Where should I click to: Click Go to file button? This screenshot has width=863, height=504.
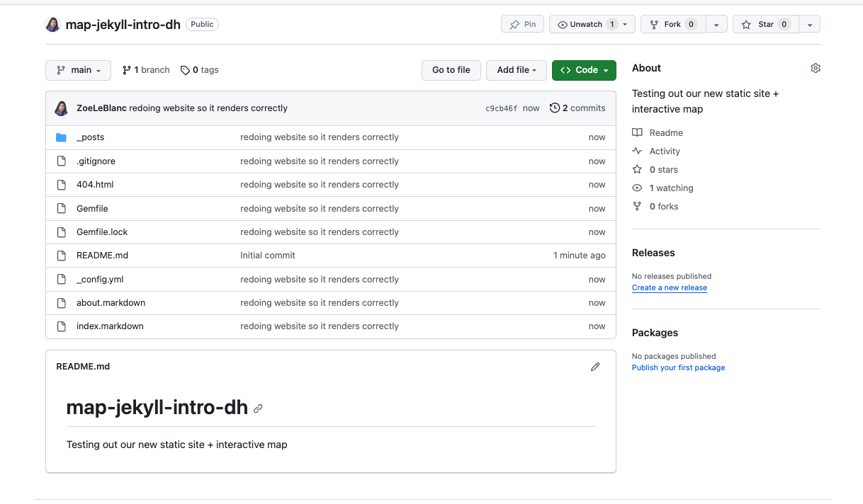(x=451, y=70)
